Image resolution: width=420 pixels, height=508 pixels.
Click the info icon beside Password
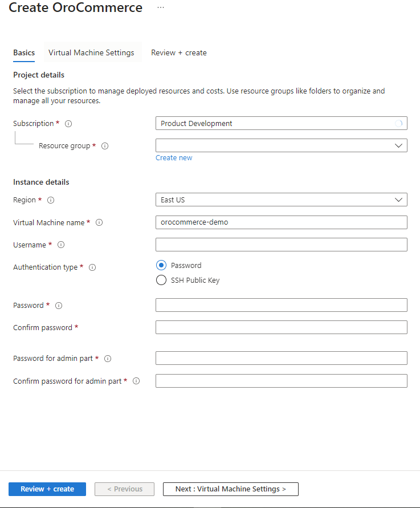pos(59,306)
